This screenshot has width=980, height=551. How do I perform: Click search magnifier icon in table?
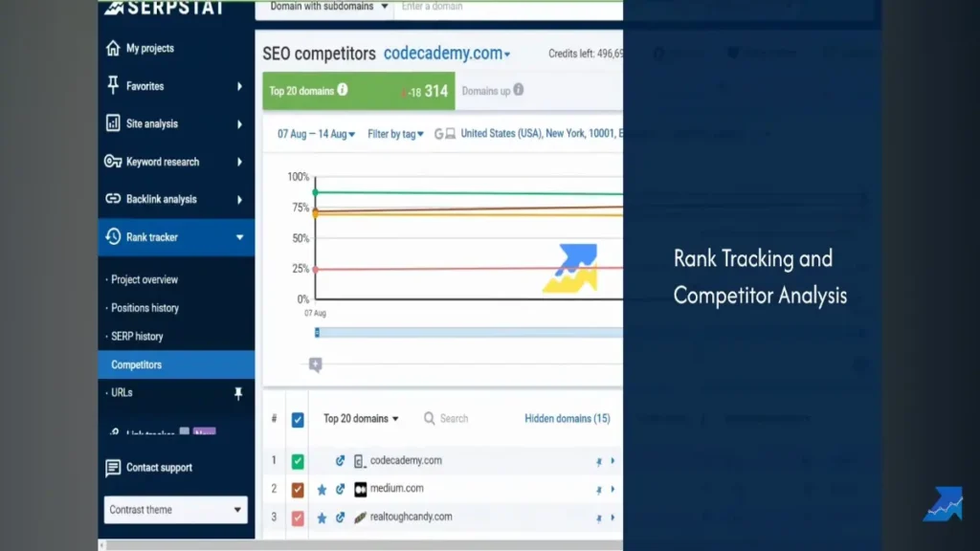click(429, 418)
